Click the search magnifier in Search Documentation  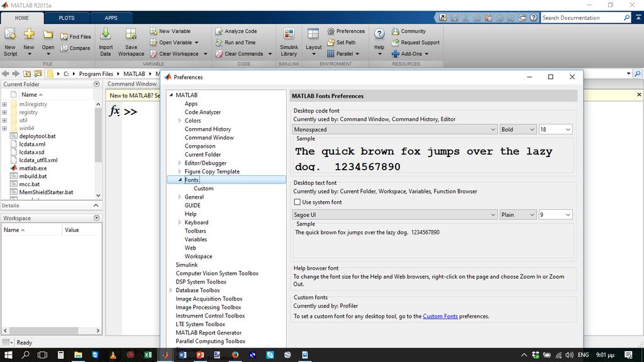tap(626, 18)
